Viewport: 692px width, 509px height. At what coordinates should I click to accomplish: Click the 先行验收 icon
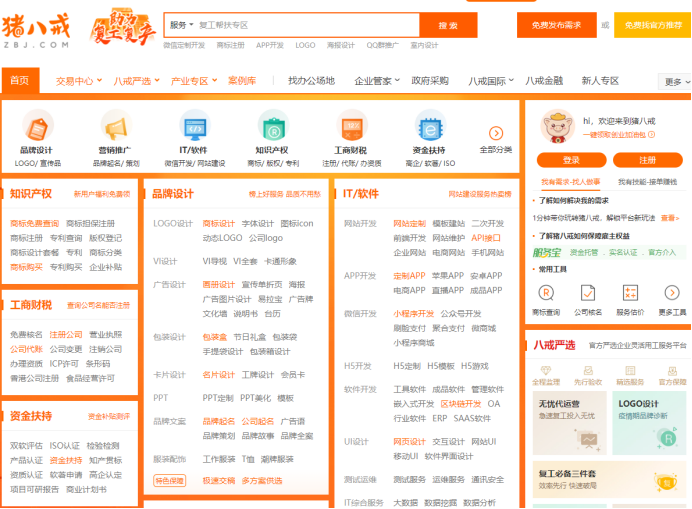coord(588,370)
